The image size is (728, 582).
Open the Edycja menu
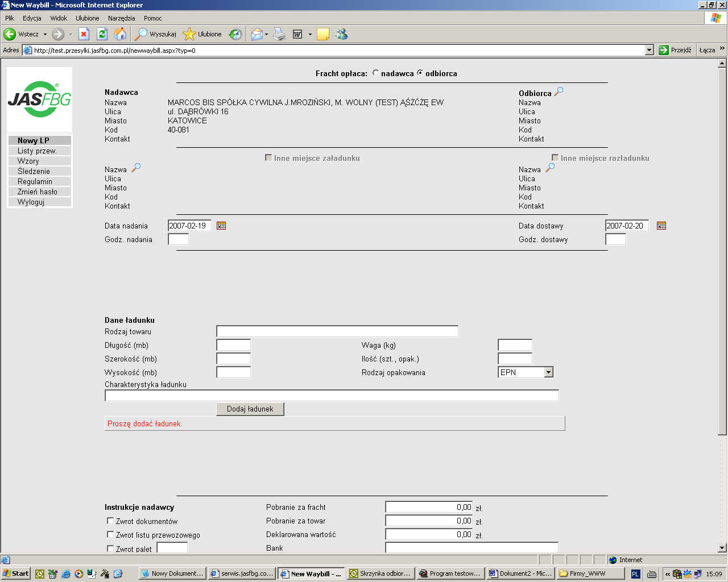point(32,18)
